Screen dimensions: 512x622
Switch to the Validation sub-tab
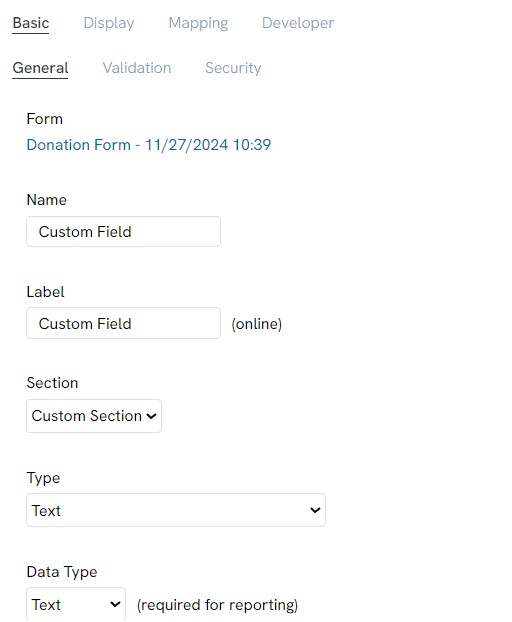[137, 68]
